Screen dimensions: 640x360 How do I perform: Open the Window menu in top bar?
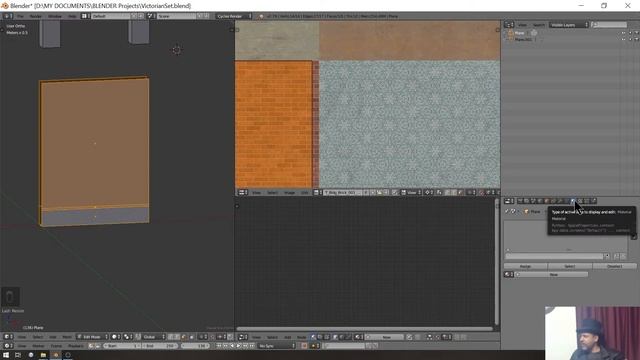click(x=55, y=16)
